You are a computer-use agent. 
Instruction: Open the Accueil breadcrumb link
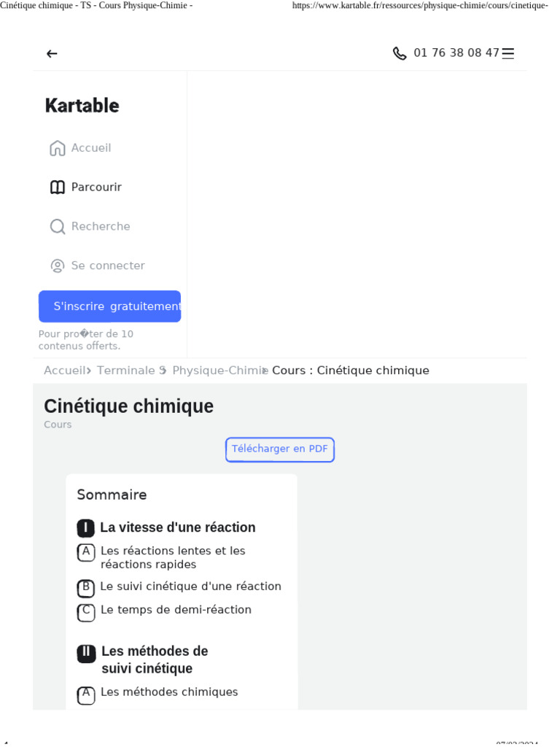(x=64, y=371)
